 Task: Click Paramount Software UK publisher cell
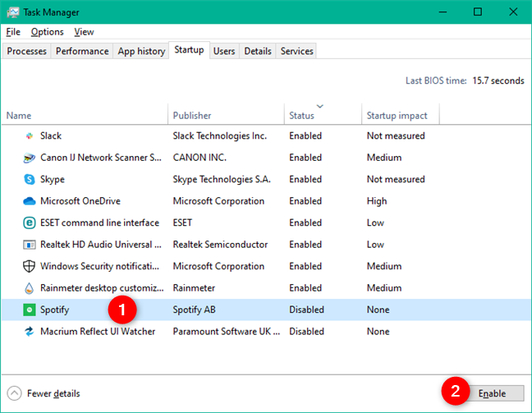coord(227,331)
